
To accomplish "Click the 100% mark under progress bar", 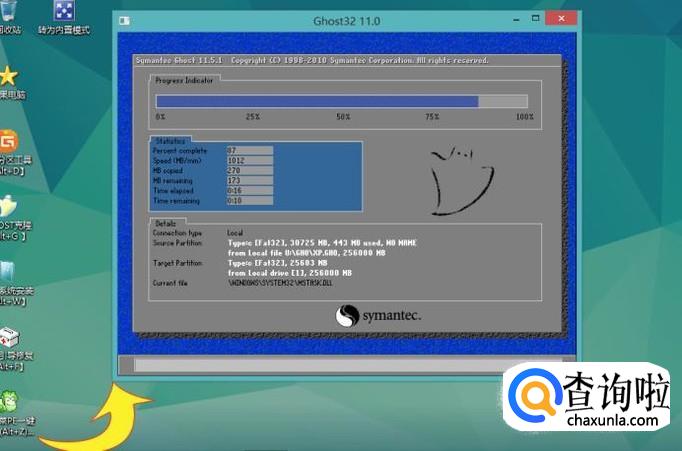I will 525,117.
